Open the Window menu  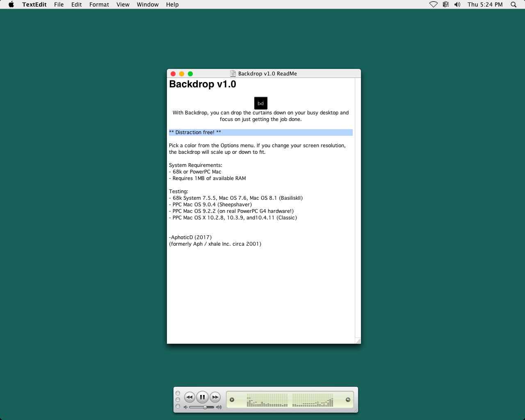point(148,5)
